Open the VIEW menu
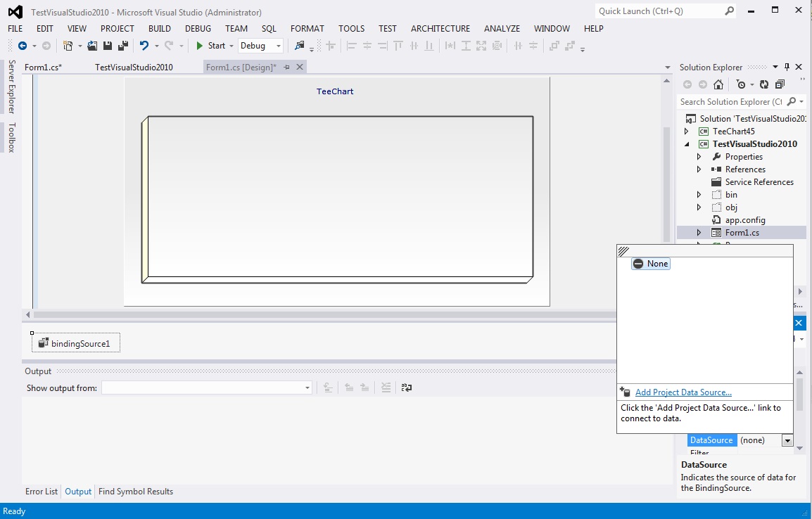 (x=77, y=28)
